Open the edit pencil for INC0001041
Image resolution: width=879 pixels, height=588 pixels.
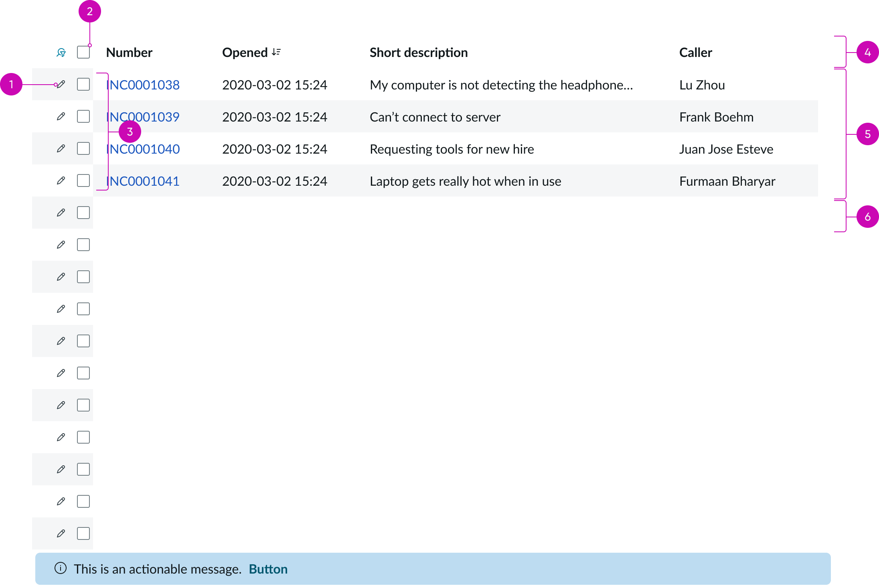61,180
